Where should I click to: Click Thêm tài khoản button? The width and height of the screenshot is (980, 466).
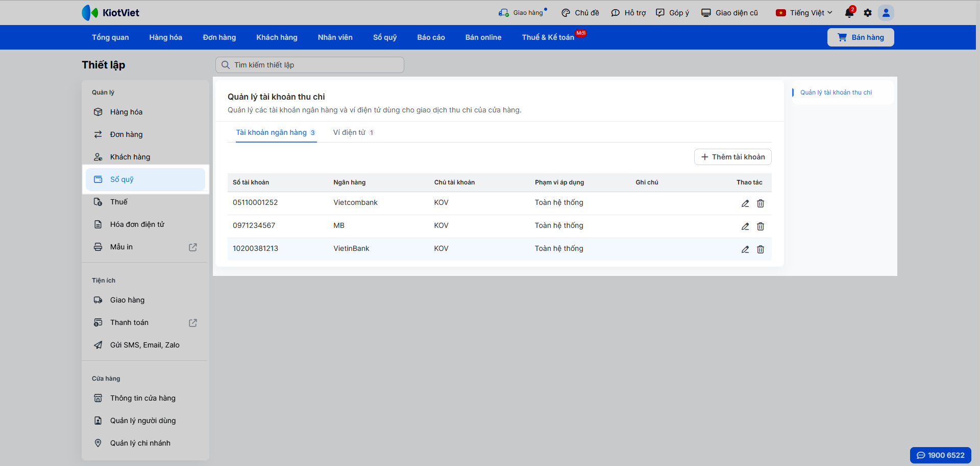click(x=733, y=157)
